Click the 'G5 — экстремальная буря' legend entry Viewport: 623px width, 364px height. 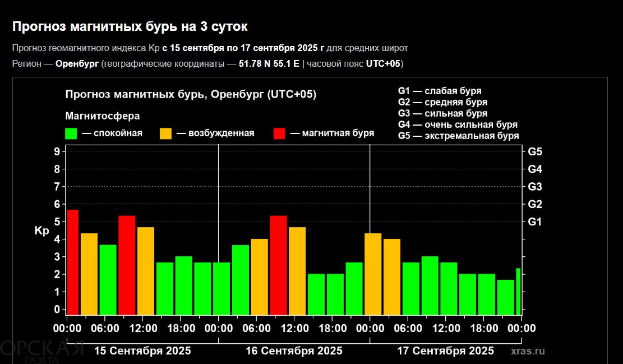tap(458, 136)
